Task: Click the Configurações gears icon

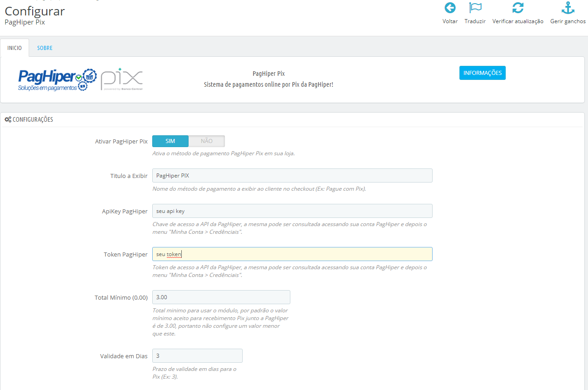Action: tap(8, 119)
